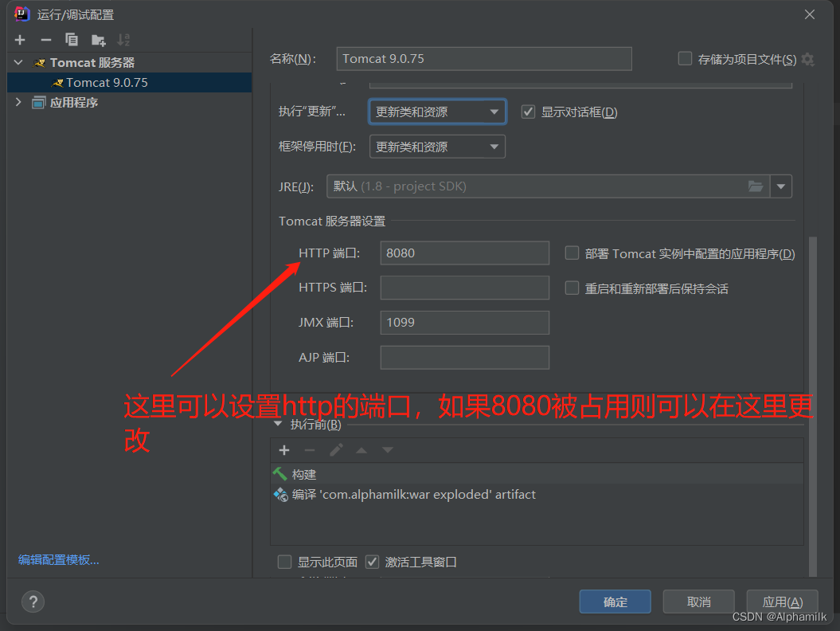
Task: Select the 应用程序 group row
Action: point(129,103)
